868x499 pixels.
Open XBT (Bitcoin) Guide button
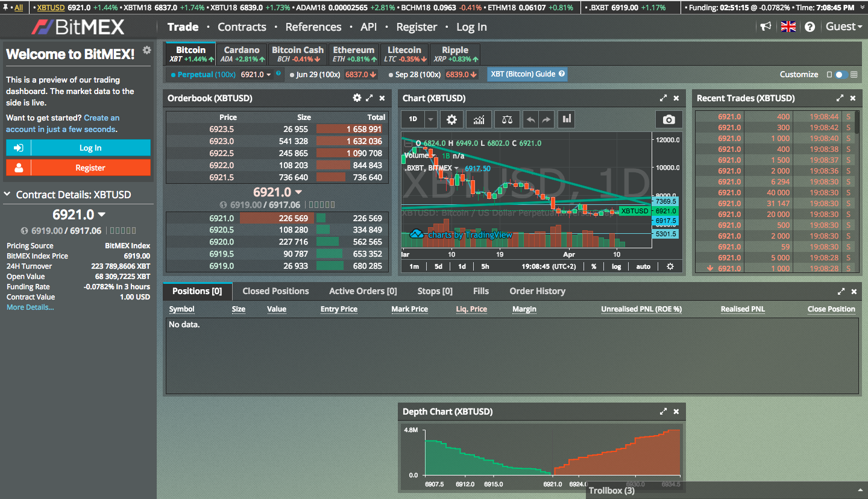tap(527, 74)
